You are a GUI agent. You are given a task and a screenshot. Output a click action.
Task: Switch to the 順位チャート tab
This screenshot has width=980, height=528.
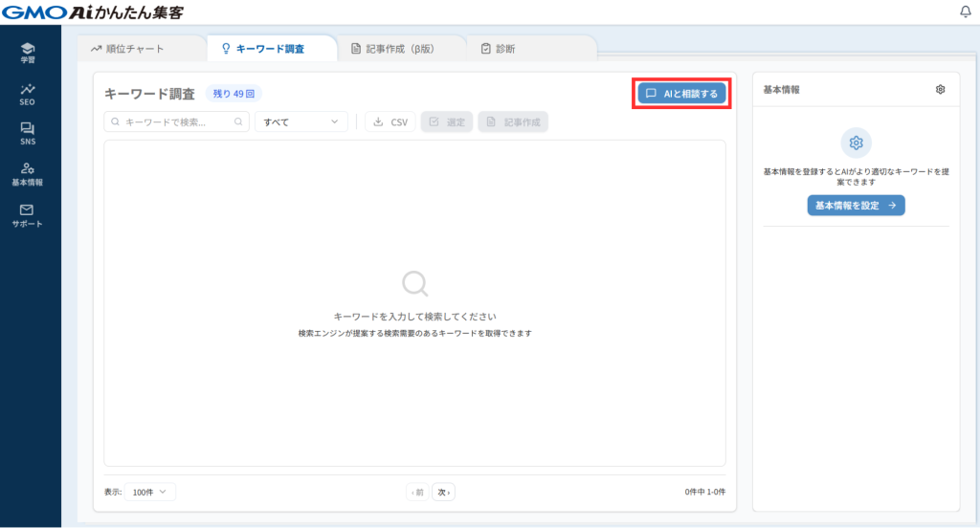pyautogui.click(x=127, y=49)
